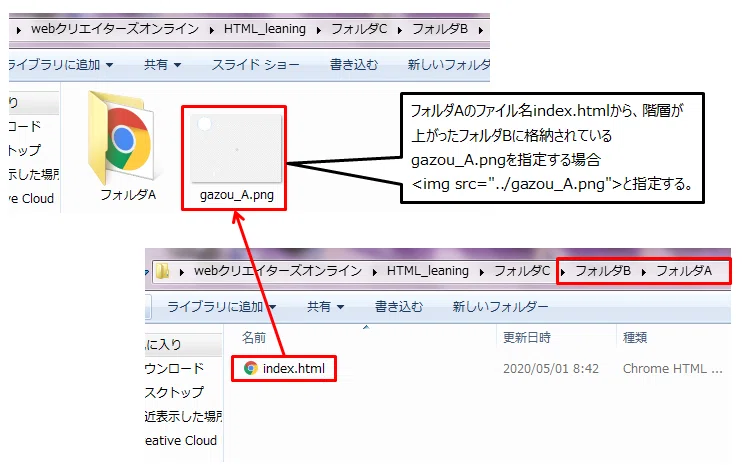This screenshot has height=465, width=743.
Task: Click date 2020/05/01 8:42 cell
Action: pos(551,368)
